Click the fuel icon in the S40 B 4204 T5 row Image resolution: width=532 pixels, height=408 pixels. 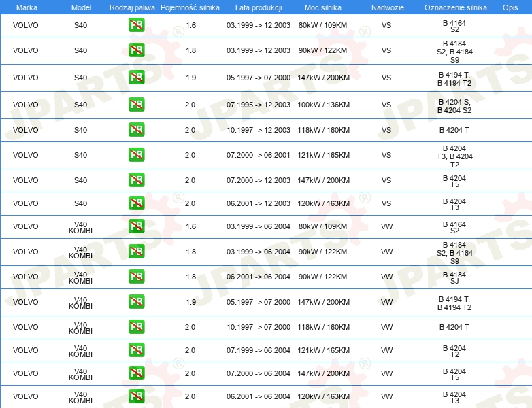click(x=136, y=180)
